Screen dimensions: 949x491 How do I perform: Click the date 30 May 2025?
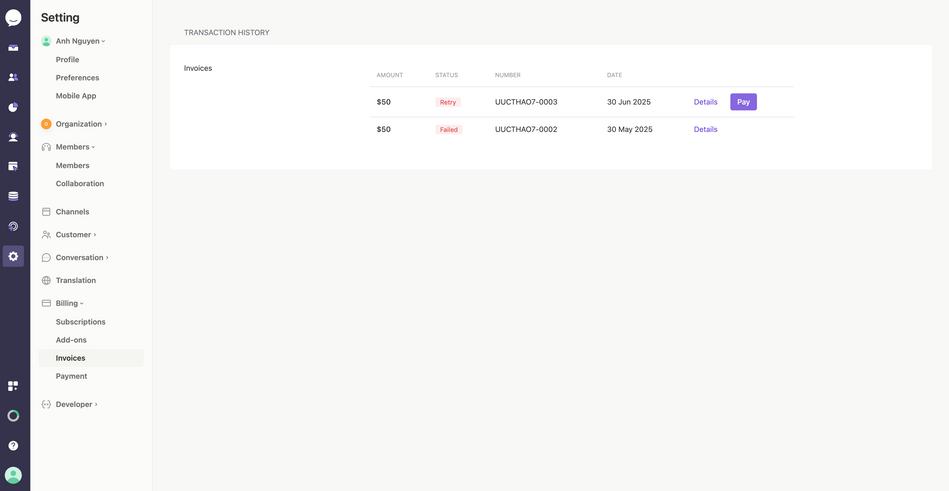tap(629, 130)
